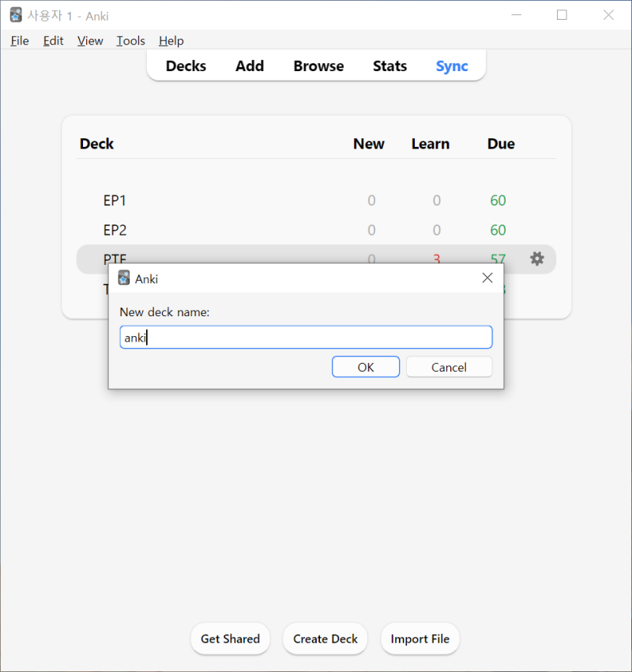Confirm the new deck name with OK
Screen dimensions: 632x672
pos(366,367)
